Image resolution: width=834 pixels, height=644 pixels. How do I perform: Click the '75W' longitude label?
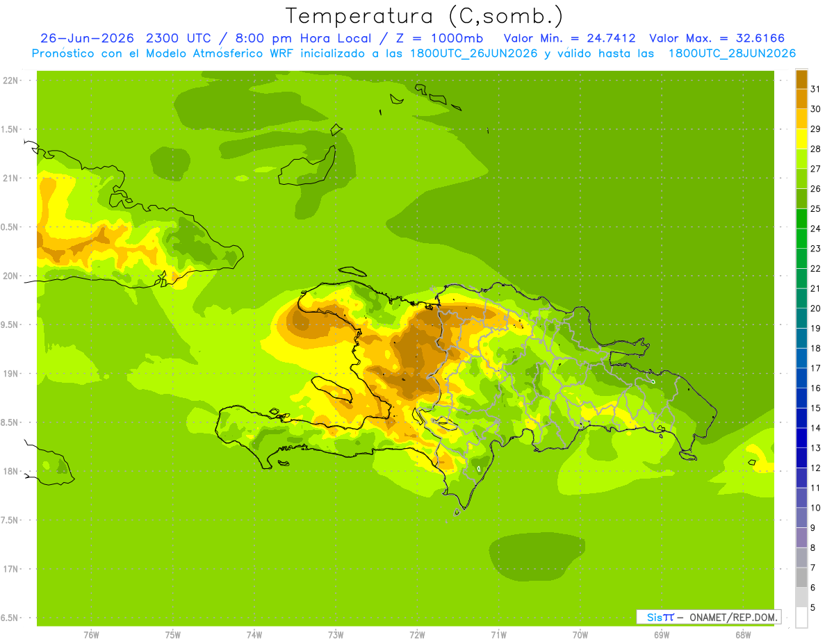pyautogui.click(x=173, y=634)
